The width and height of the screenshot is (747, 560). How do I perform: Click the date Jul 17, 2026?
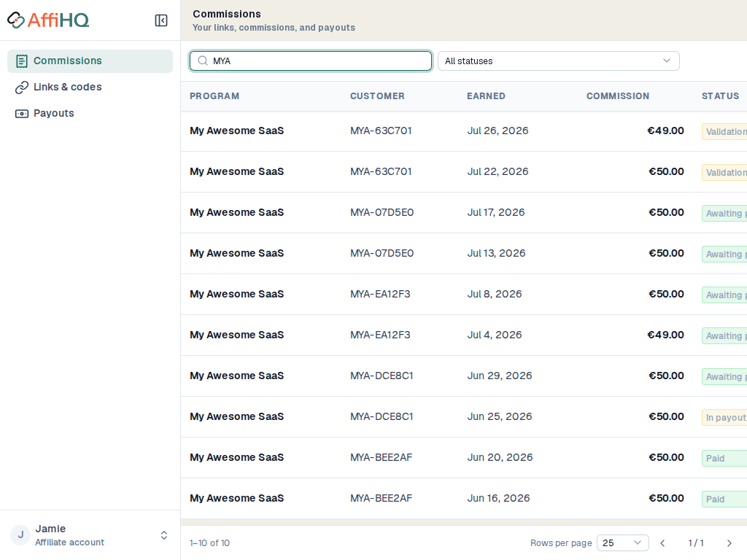pyautogui.click(x=496, y=212)
